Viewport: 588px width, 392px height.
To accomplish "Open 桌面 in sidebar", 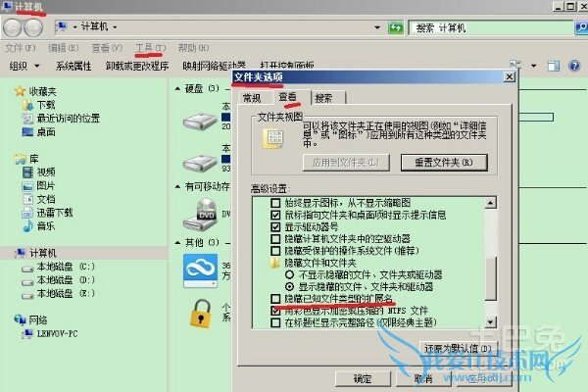I will pyautogui.click(x=39, y=132).
